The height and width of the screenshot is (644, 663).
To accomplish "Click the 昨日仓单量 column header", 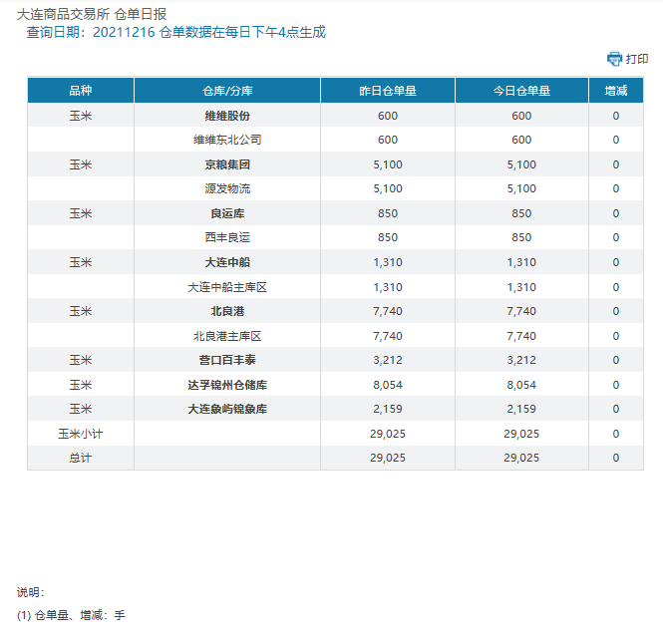I will pyautogui.click(x=387, y=91).
